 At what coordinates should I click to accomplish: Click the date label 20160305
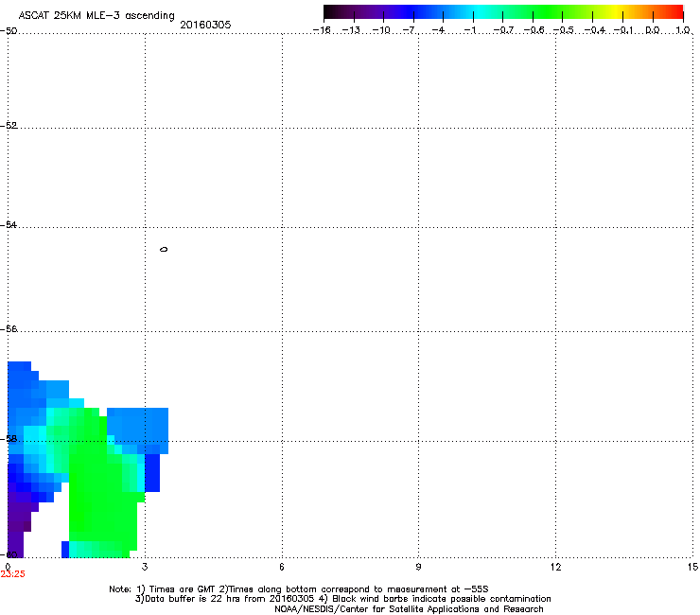(205, 25)
